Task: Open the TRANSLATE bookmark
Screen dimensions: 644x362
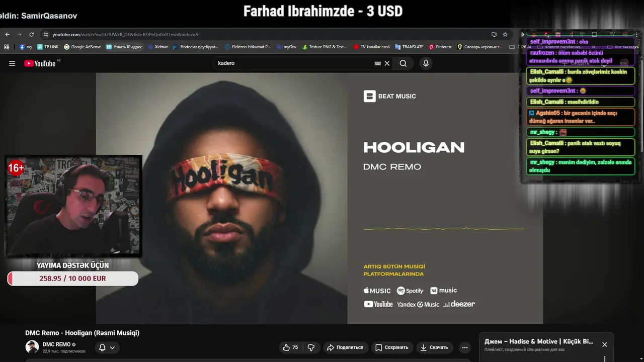Action: tap(409, 47)
